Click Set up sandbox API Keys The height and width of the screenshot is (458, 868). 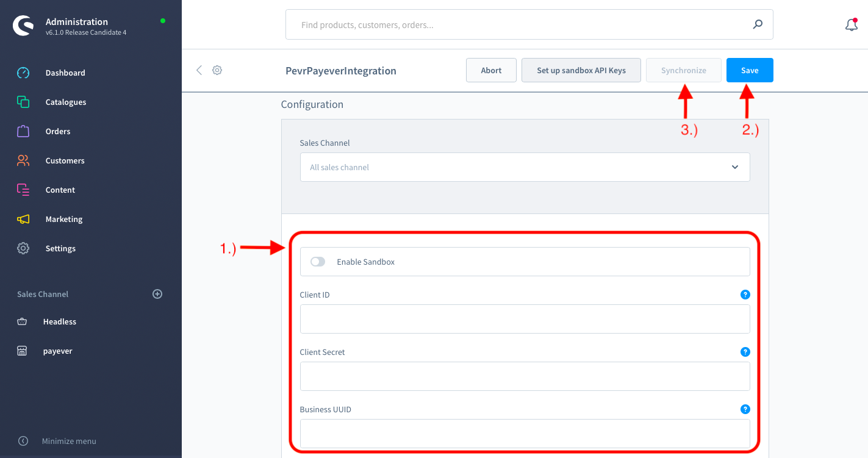click(x=581, y=70)
